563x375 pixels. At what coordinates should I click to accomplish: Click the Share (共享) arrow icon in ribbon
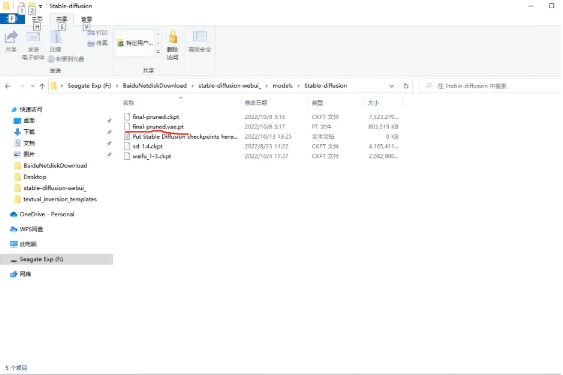point(11,37)
